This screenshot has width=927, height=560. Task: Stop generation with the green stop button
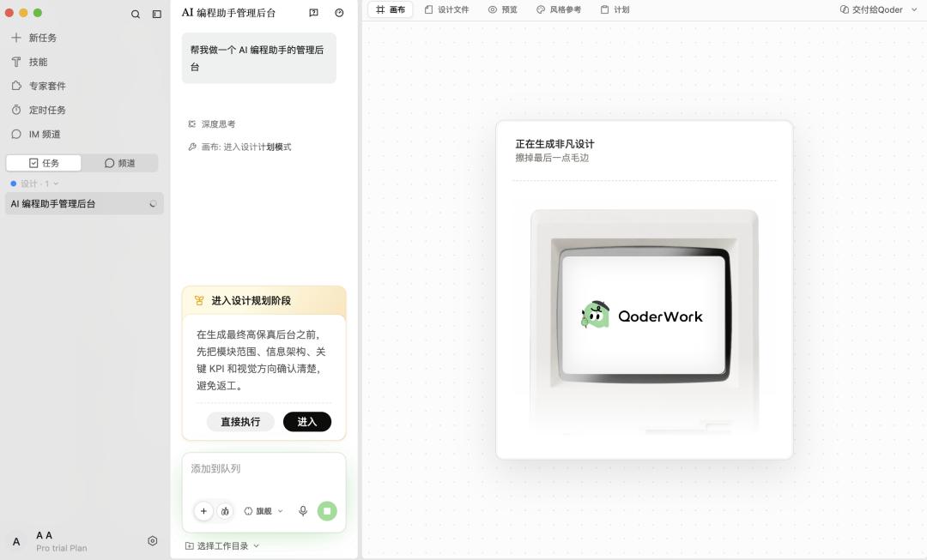click(327, 511)
